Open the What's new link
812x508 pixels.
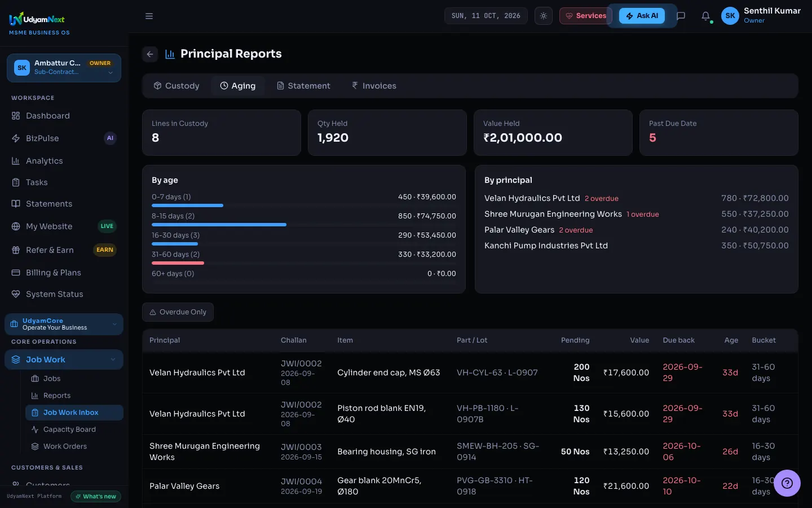click(95, 497)
